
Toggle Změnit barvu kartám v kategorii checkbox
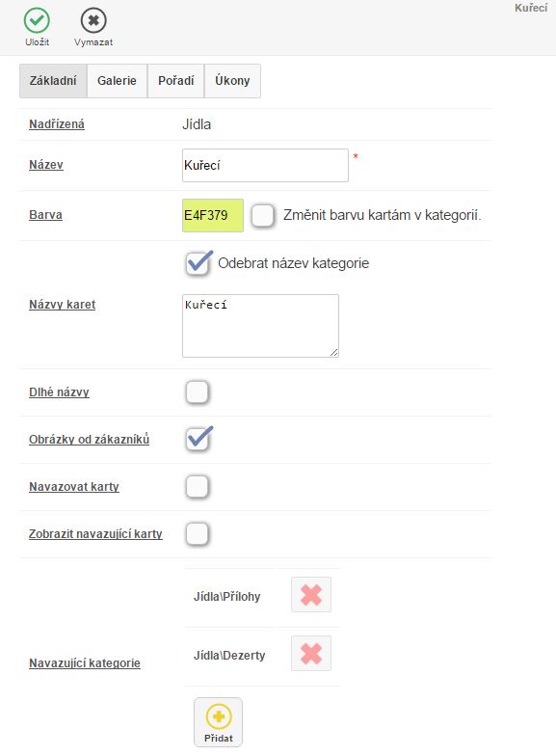[x=263, y=215]
